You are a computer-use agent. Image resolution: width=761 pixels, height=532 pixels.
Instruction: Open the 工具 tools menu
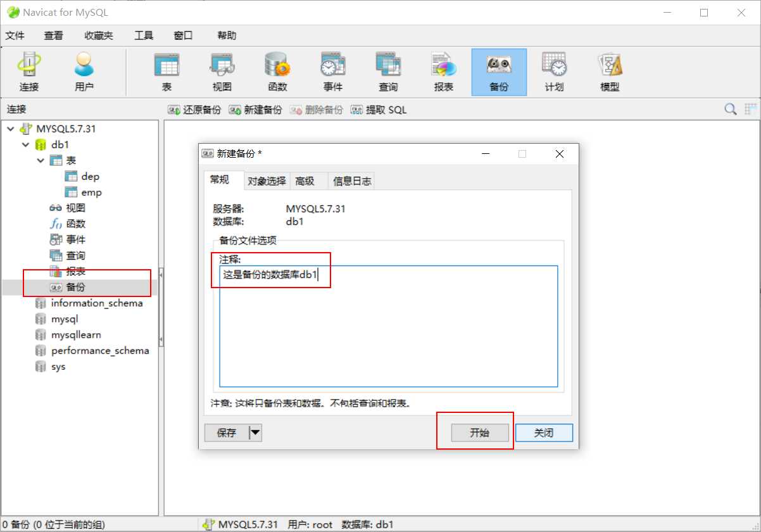(144, 35)
